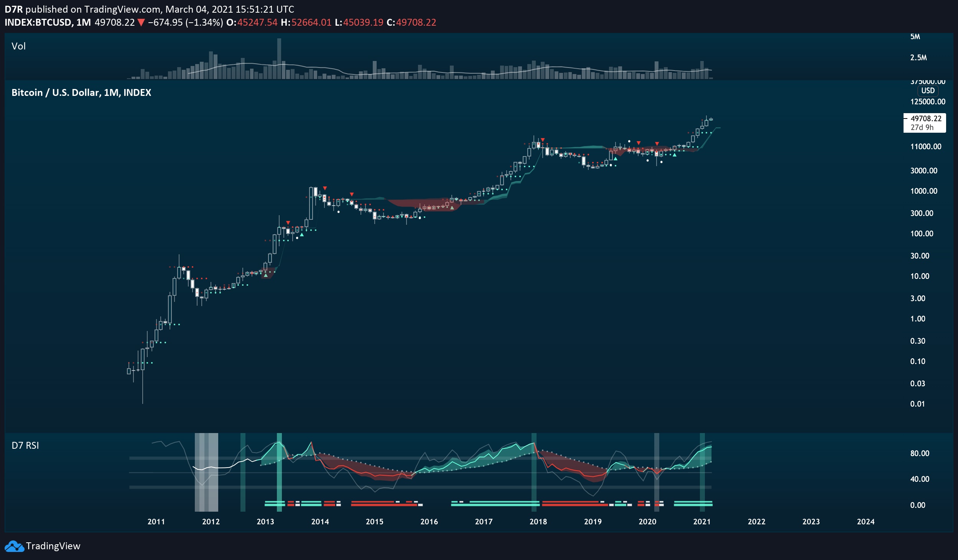This screenshot has height=560, width=958.
Task: Click the 125000.00 price axis label
Action: (x=928, y=102)
